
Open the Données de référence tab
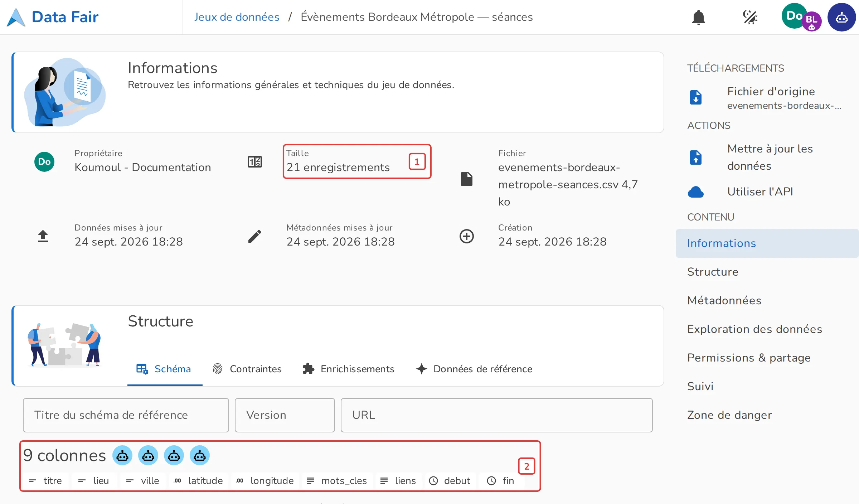474,369
